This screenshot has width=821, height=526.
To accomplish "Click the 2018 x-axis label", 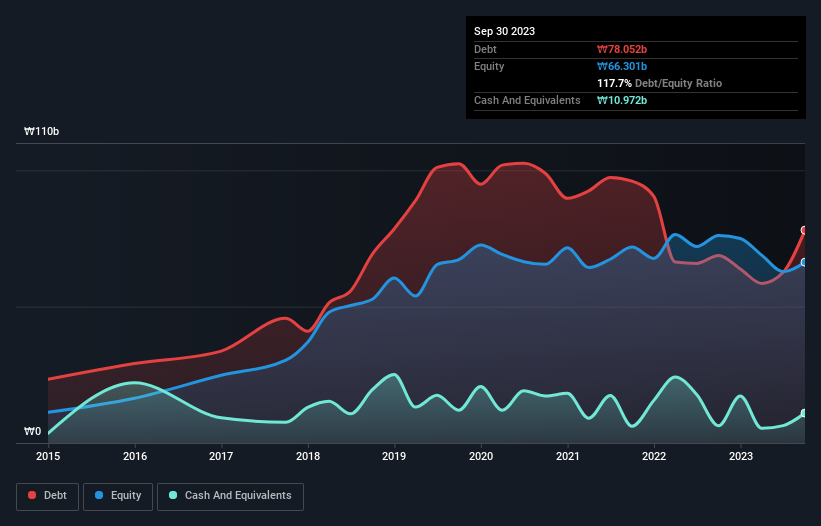I will (x=308, y=456).
